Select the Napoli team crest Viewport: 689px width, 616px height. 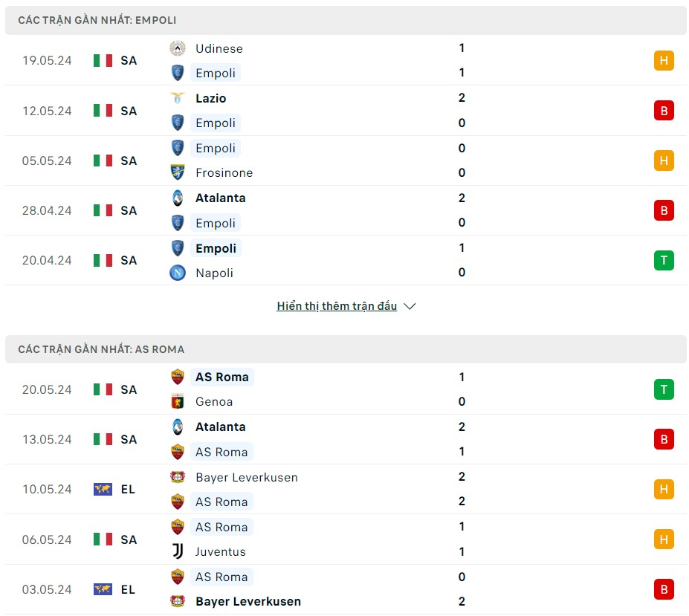[178, 273]
